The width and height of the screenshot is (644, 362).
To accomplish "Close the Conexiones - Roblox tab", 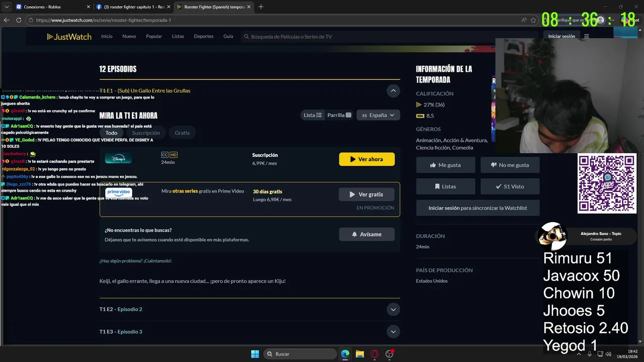I will coord(89,7).
